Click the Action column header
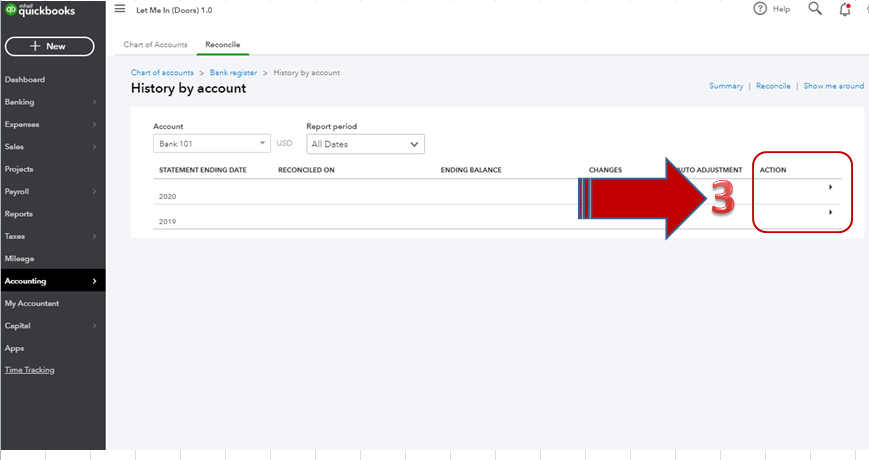The height and width of the screenshot is (460, 869). [773, 170]
